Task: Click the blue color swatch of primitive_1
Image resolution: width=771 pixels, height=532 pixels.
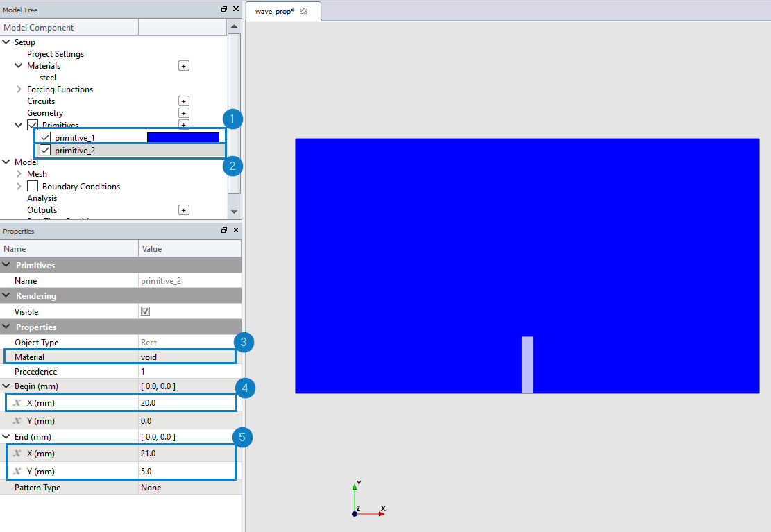Action: [183, 137]
